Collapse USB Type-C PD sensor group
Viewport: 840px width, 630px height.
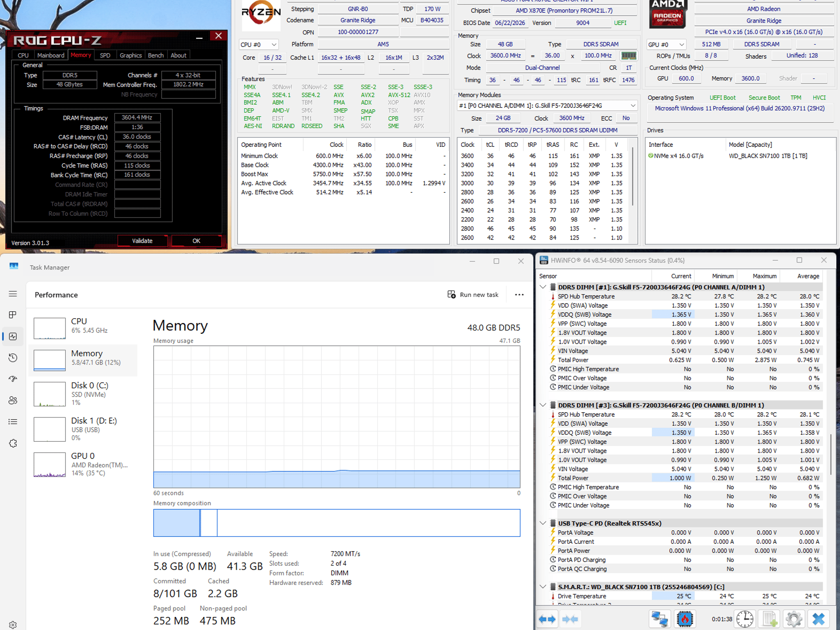pyautogui.click(x=543, y=523)
